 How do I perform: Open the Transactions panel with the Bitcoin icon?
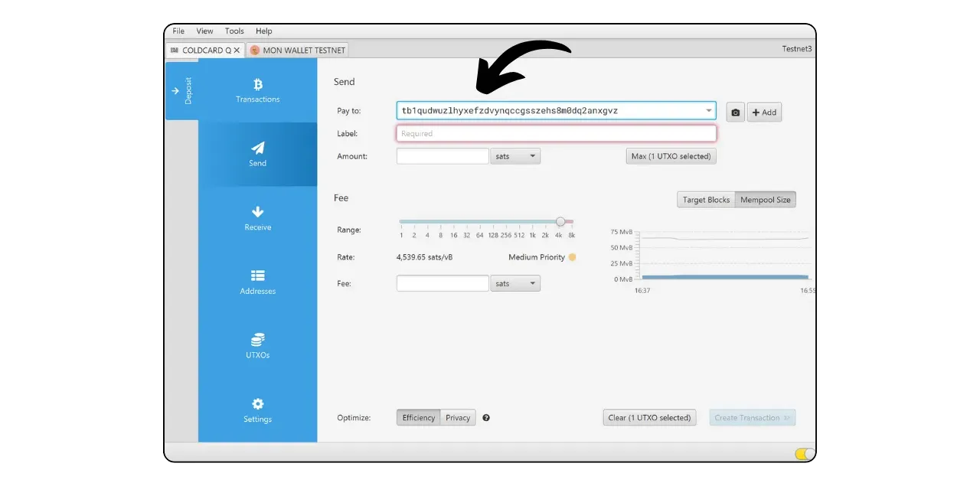[x=257, y=85]
